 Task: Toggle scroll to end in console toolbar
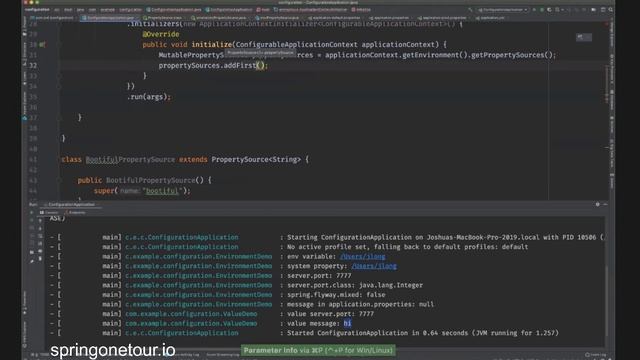[40, 244]
